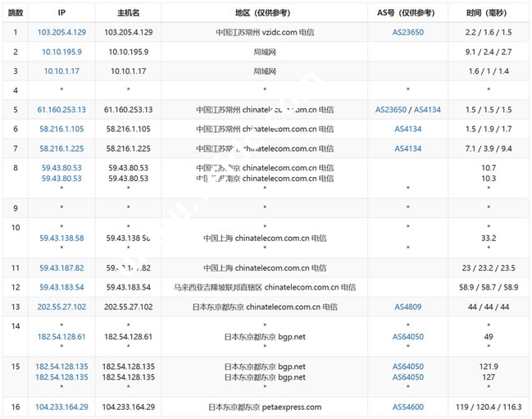
Task: Click the 时间（毫秒） column header
Action: pos(489,13)
